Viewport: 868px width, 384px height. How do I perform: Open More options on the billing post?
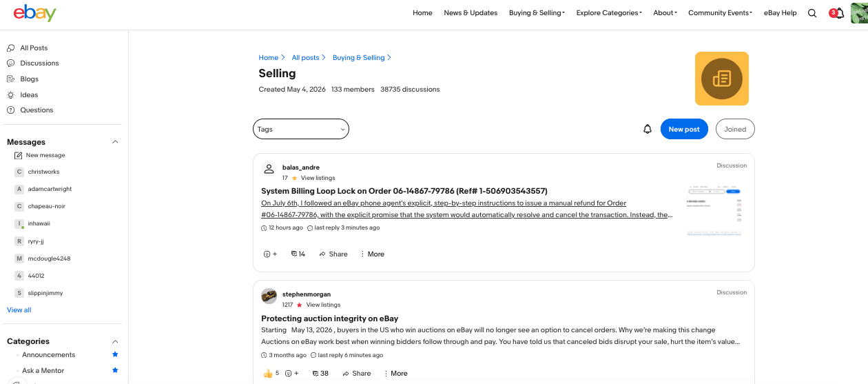(x=373, y=254)
